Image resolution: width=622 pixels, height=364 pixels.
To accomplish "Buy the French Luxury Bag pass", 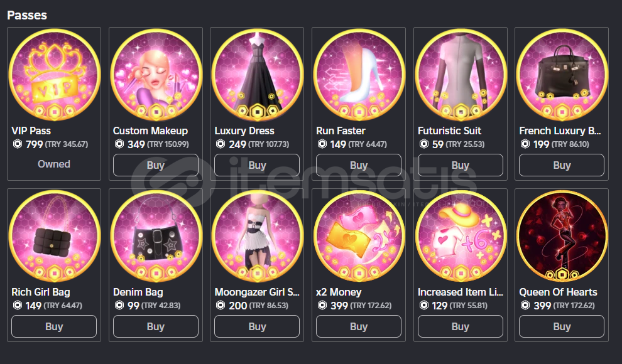I will (x=562, y=165).
